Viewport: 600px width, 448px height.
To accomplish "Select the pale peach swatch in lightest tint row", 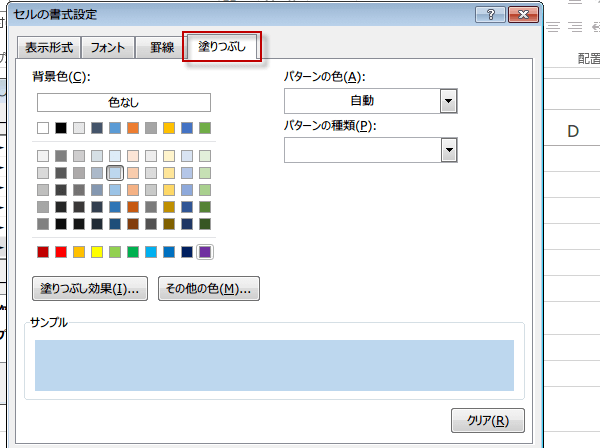I will pos(133,156).
